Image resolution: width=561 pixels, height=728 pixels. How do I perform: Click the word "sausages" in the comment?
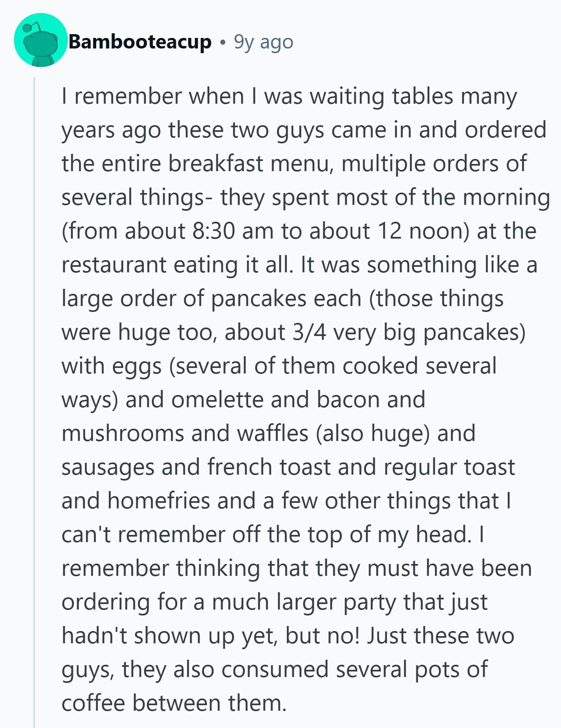pos(108,467)
